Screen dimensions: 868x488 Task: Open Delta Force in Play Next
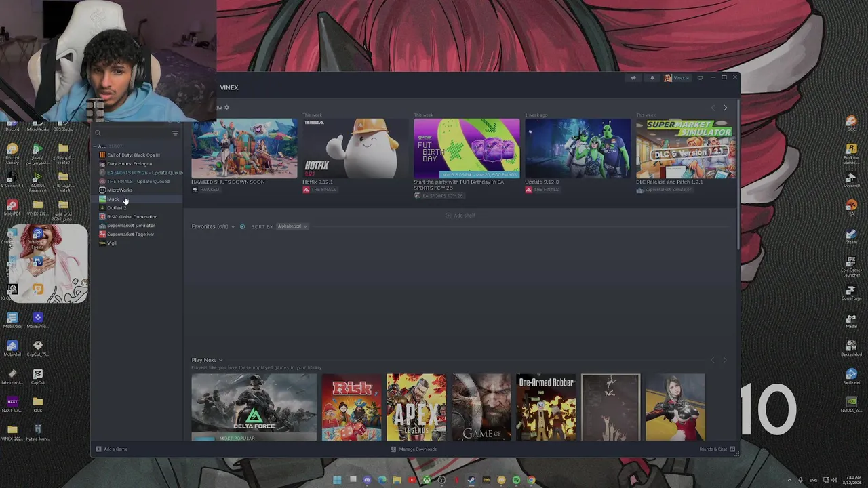tap(254, 407)
